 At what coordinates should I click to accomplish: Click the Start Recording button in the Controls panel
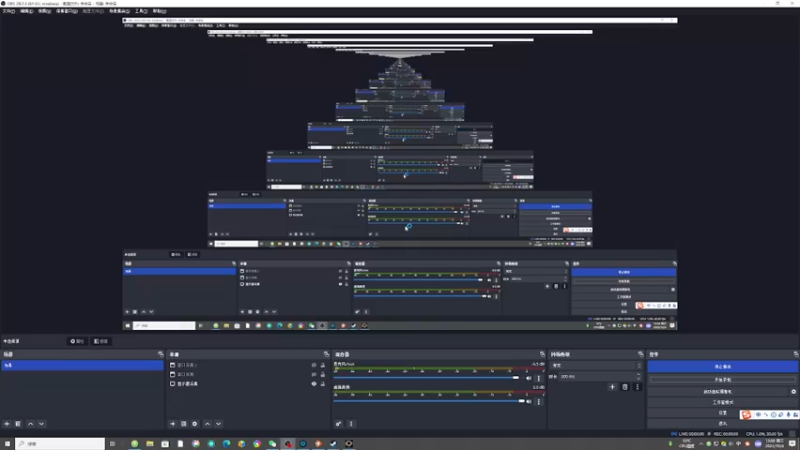pos(722,380)
